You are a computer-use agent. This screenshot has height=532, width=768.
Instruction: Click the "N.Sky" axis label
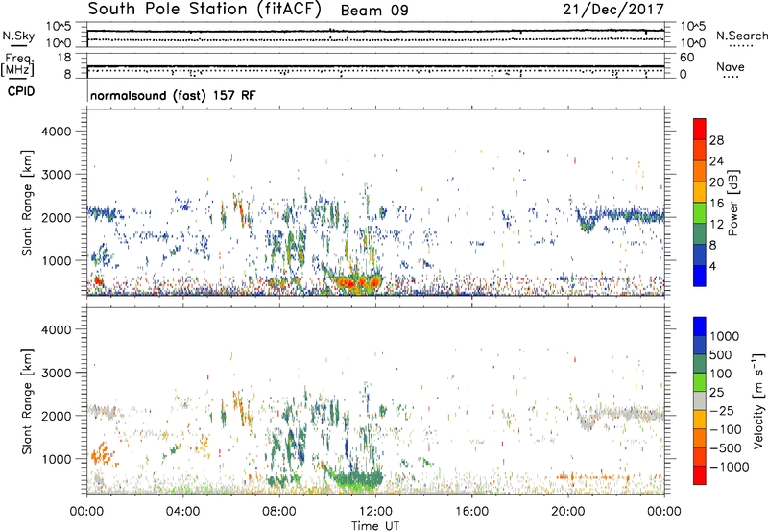tap(18, 36)
